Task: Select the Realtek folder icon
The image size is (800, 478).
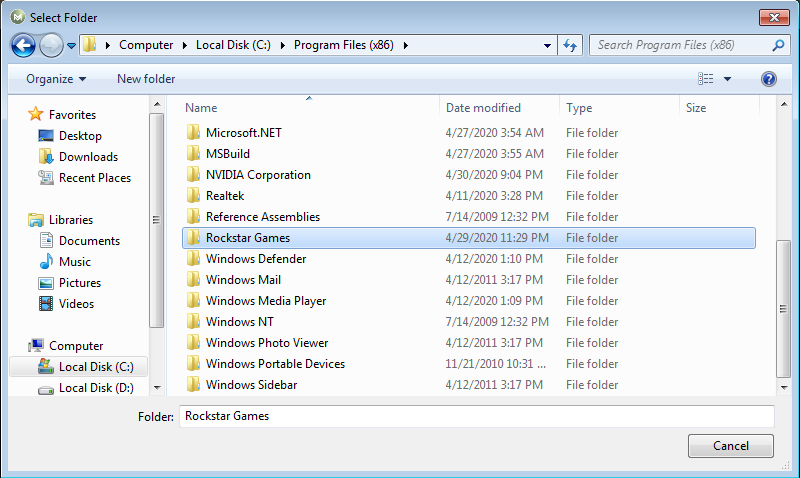Action: click(193, 195)
